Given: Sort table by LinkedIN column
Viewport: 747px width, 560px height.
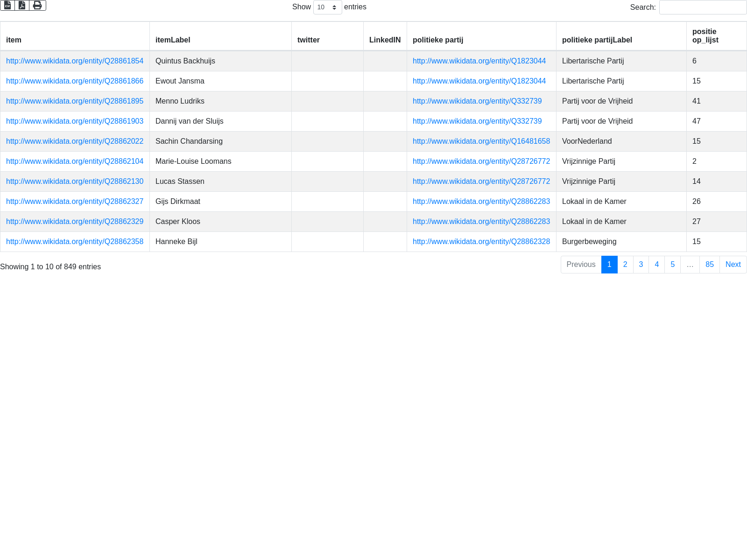Looking at the screenshot, I should click(x=385, y=36).
